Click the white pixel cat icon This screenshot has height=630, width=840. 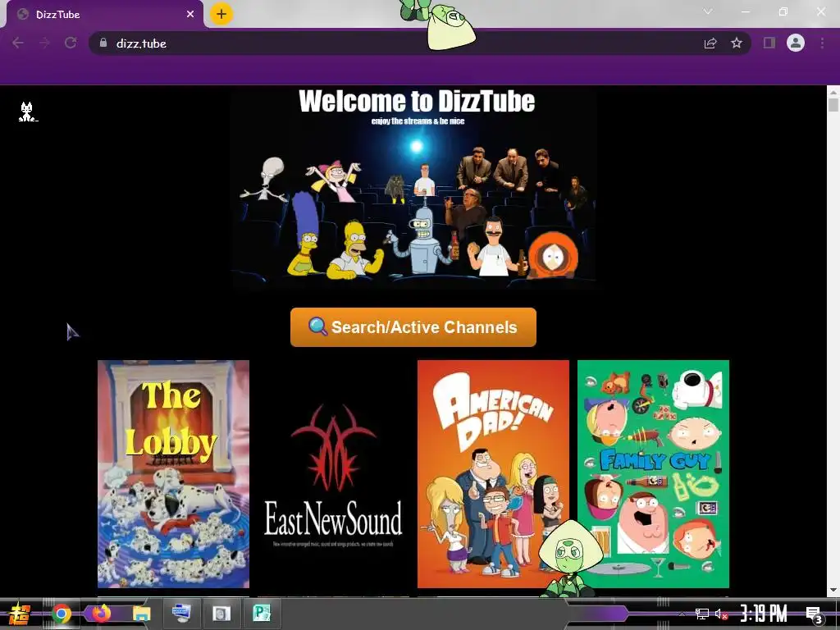point(27,112)
